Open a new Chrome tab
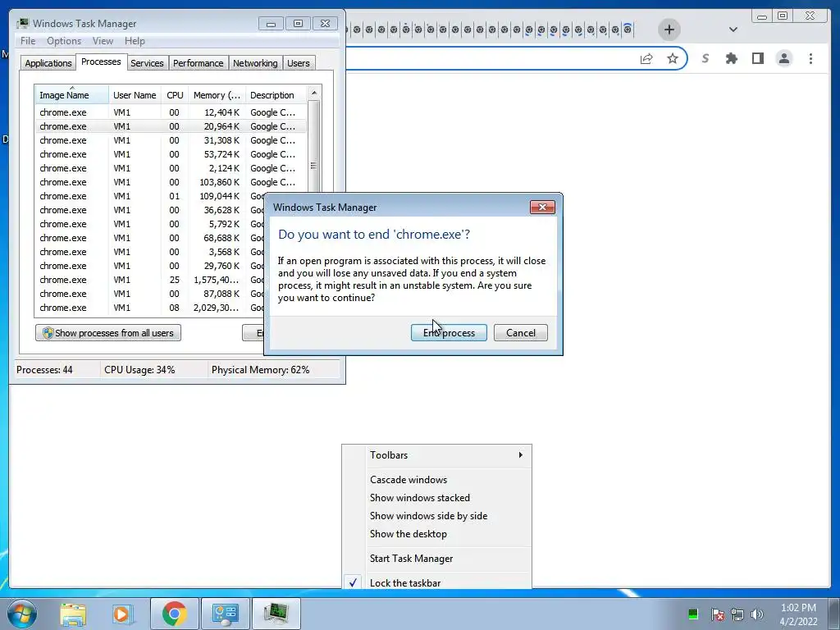The image size is (840, 630). click(x=669, y=30)
